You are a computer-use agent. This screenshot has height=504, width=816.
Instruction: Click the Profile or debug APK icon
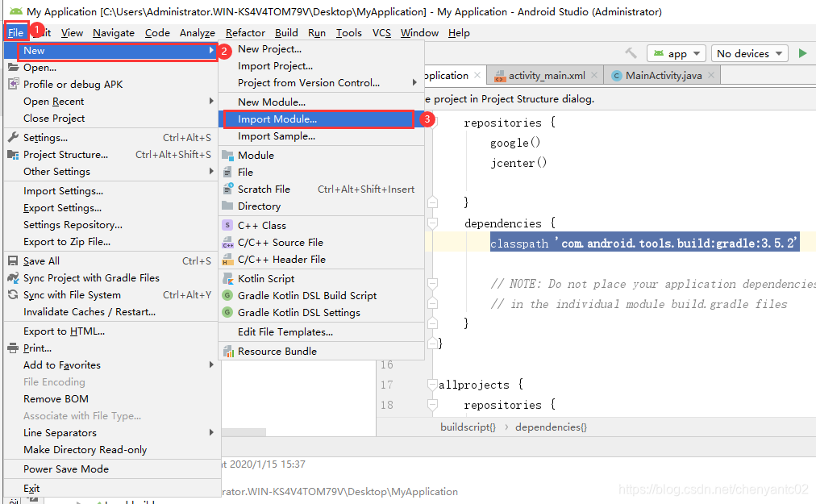tap(13, 84)
